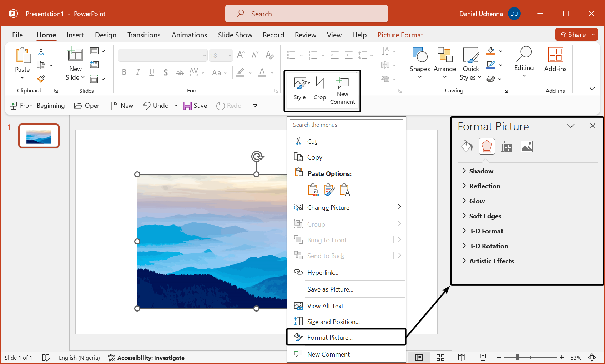Open the Picture Format ribbon tab

click(400, 35)
